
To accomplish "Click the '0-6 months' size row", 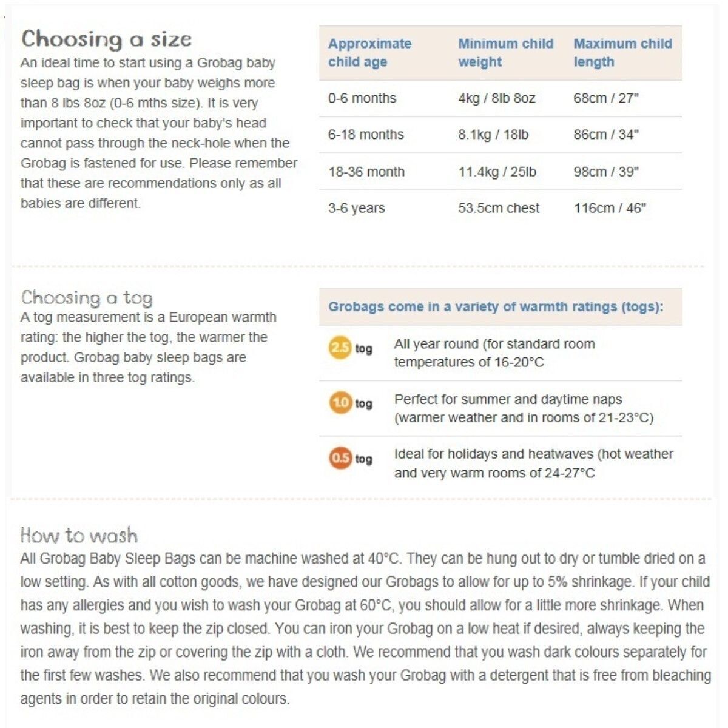I will coord(362,98).
